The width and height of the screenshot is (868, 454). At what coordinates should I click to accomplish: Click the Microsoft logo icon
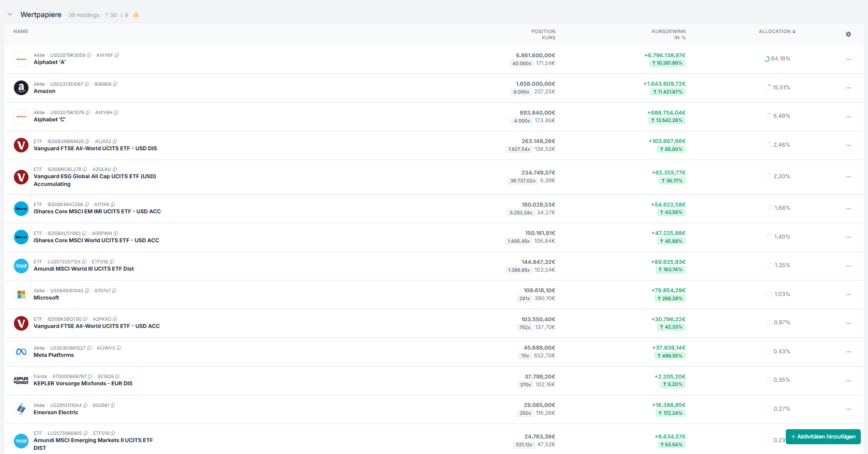21,294
